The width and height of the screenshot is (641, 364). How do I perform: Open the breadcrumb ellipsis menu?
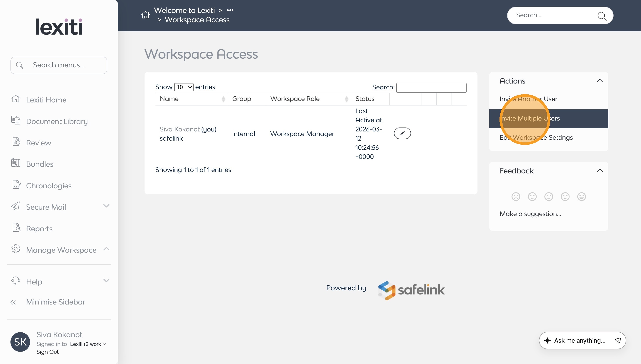[230, 10]
